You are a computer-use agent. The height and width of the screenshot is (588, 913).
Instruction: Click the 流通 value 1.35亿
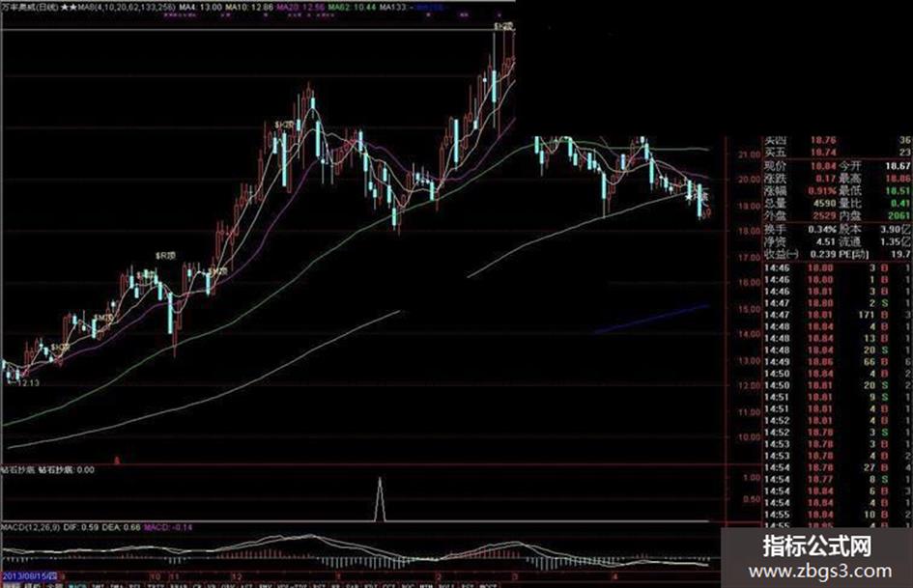click(898, 241)
